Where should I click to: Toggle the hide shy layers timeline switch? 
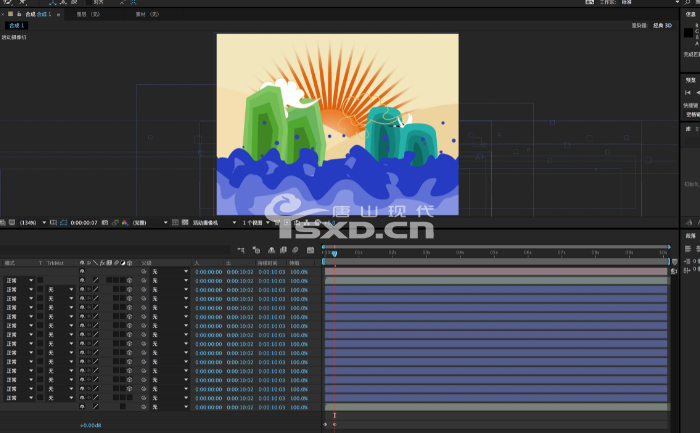click(x=271, y=250)
